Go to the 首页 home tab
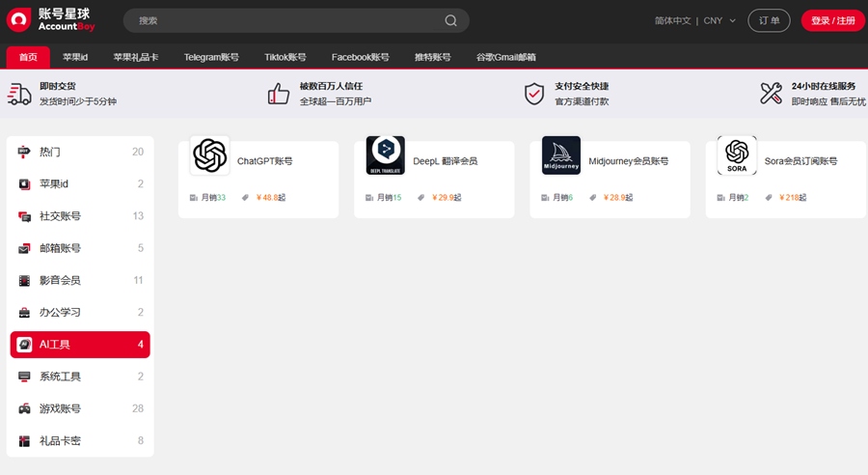 click(x=28, y=57)
